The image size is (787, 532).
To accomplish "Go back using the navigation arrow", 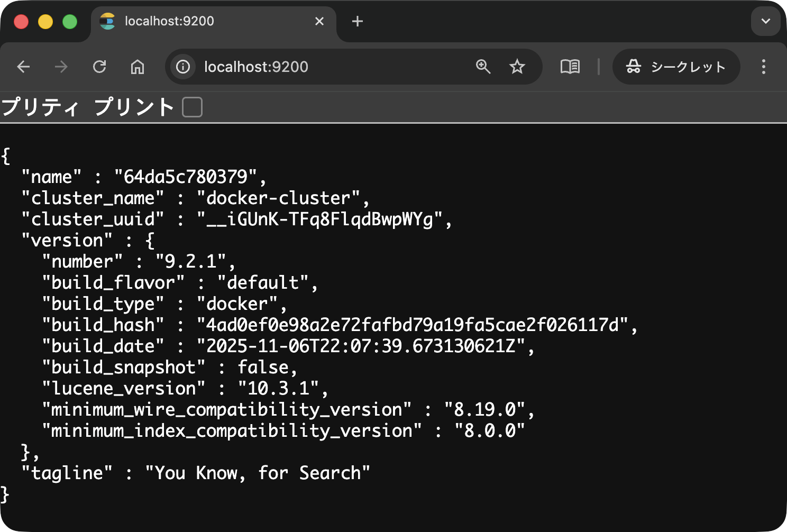I will [23, 67].
